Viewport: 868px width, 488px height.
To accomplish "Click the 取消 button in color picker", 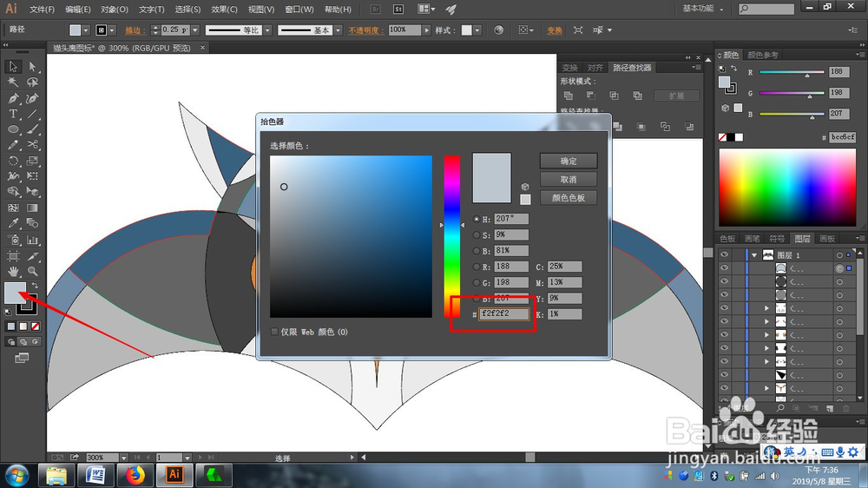I will (569, 180).
